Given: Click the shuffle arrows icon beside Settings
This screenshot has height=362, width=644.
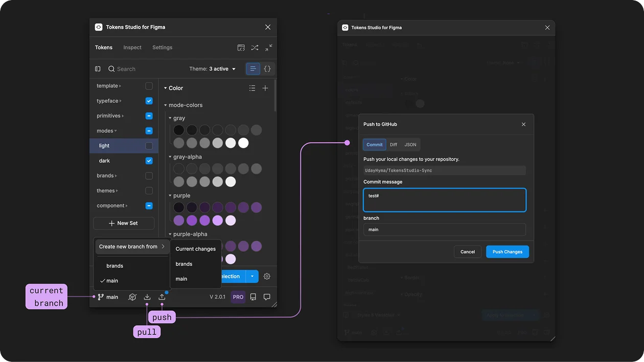Looking at the screenshot, I should [x=255, y=47].
